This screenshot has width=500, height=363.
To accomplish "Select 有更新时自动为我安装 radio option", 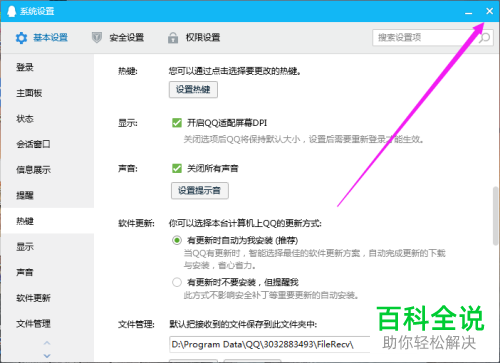I will click(177, 240).
